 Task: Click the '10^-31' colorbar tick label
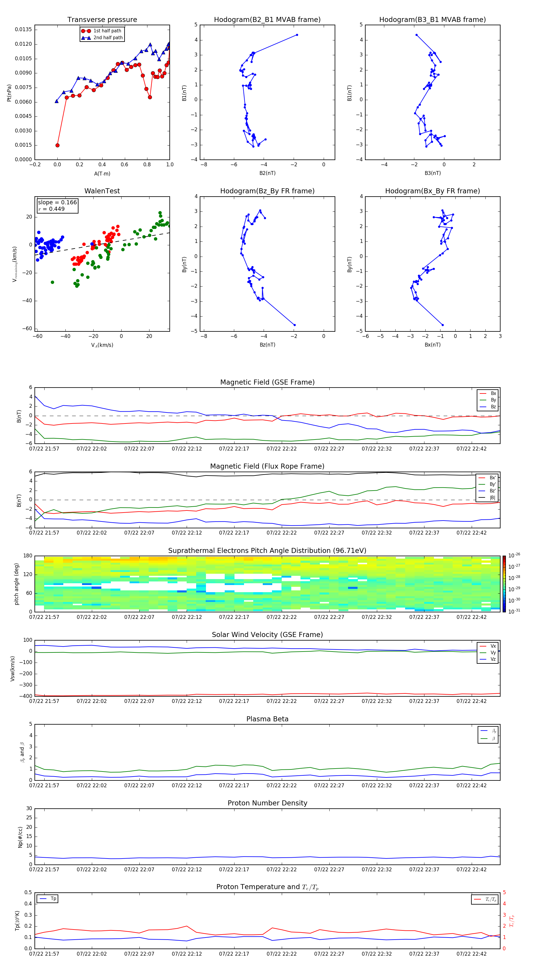pos(514,611)
